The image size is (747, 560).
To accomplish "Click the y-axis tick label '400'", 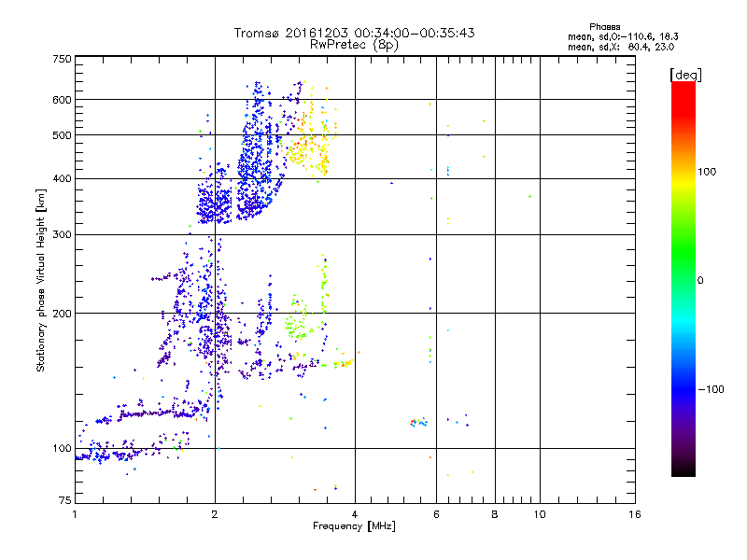I will click(62, 179).
